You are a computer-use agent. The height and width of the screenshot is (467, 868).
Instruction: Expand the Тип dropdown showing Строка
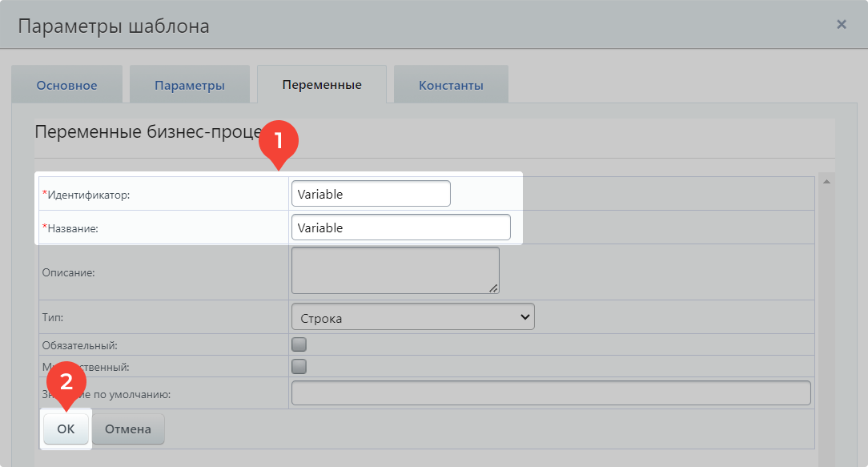(412, 317)
